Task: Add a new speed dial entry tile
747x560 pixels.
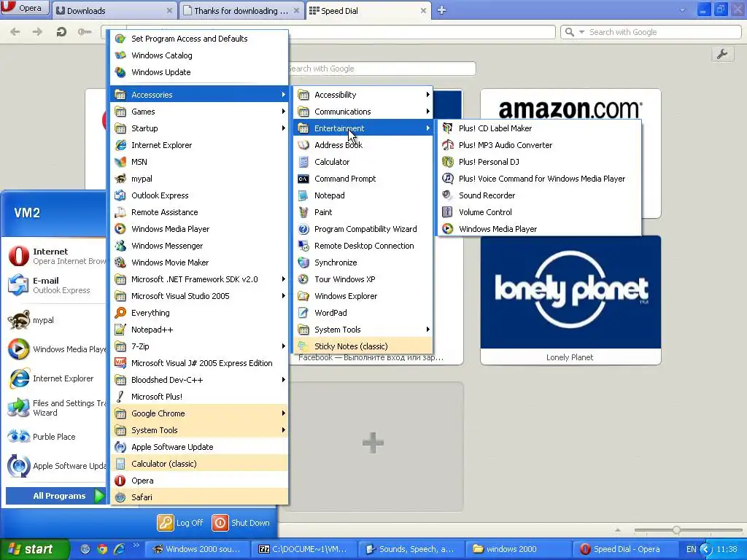Action: (373, 446)
